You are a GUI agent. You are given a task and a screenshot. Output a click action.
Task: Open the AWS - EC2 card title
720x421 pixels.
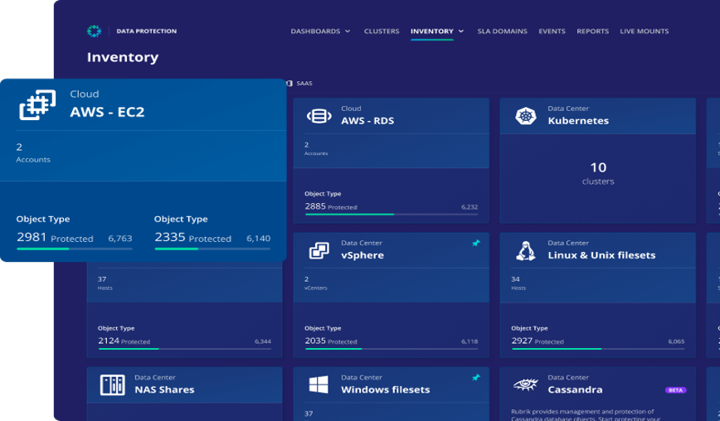[107, 112]
